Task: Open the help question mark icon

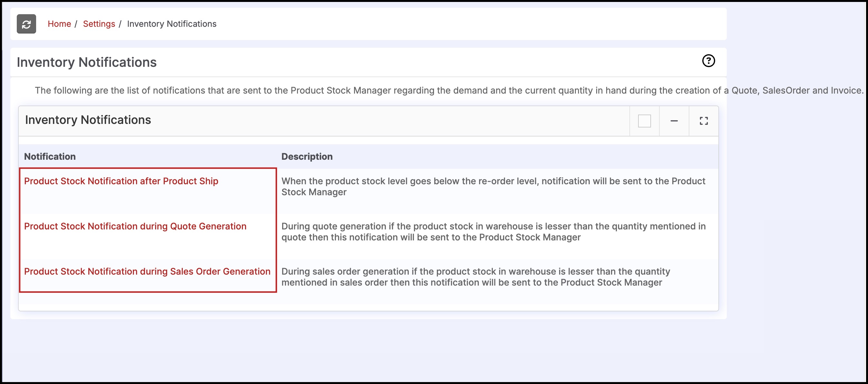Action: click(708, 61)
